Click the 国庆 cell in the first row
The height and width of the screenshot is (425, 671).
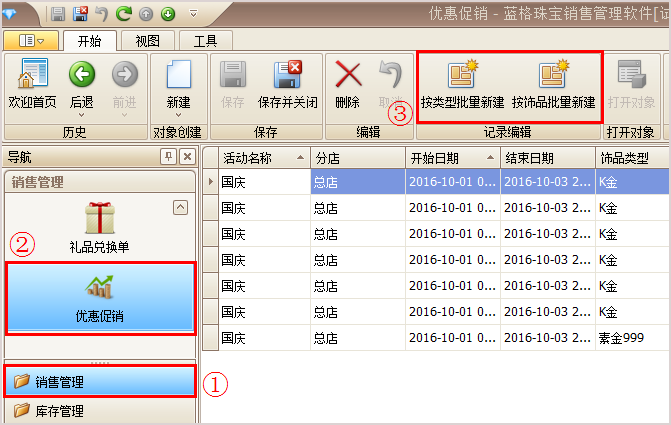pyautogui.click(x=264, y=182)
